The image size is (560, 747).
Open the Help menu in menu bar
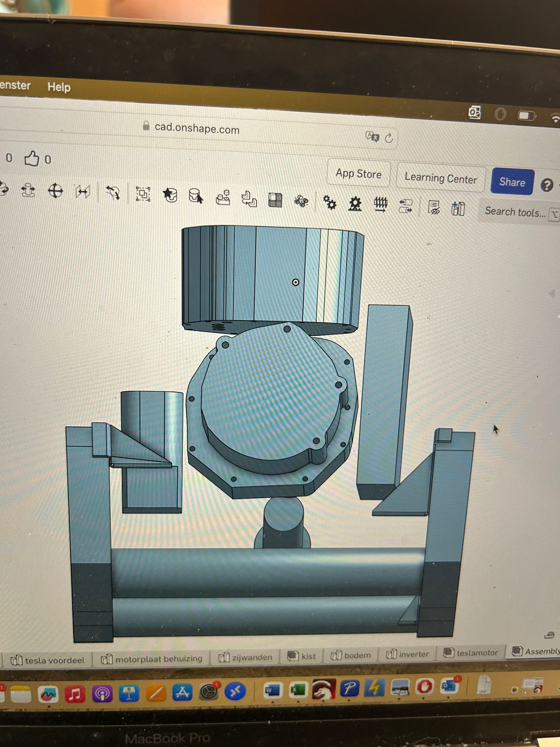(59, 87)
